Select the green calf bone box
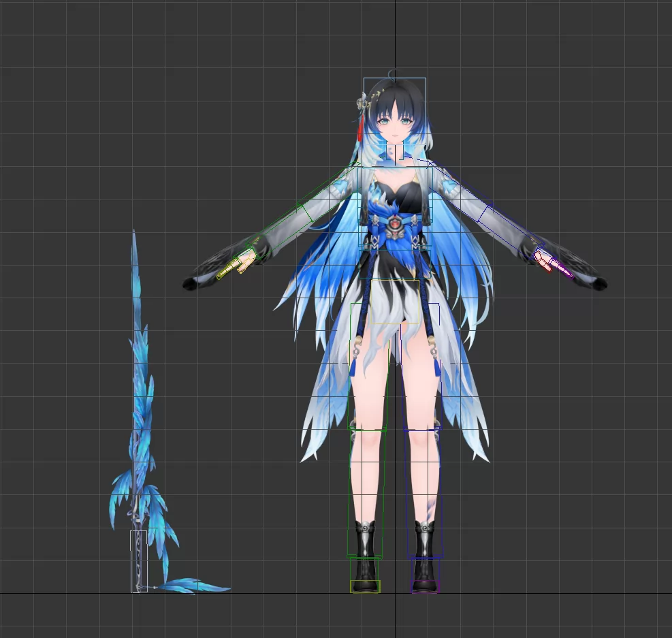Viewport: 672px width, 638px height. [366, 493]
